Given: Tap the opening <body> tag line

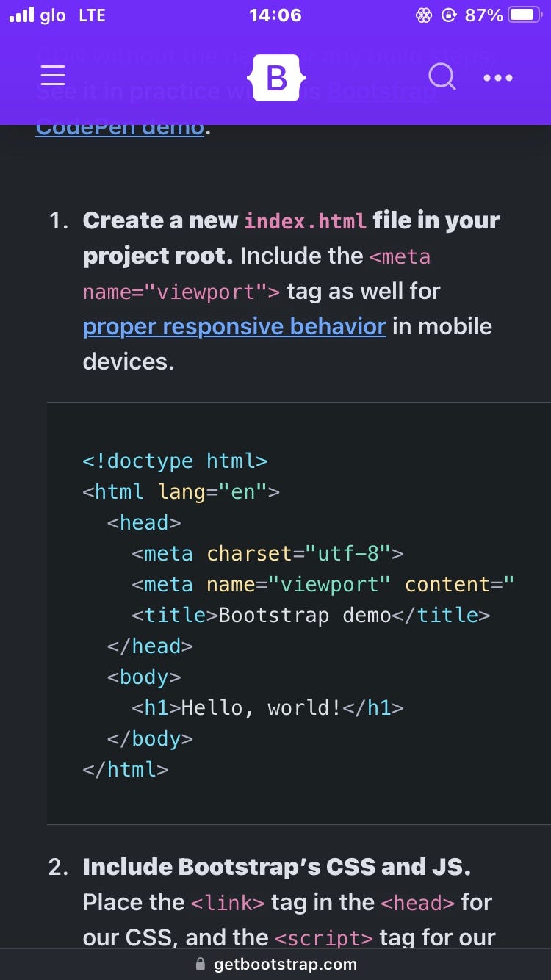Looking at the screenshot, I should [x=144, y=677].
